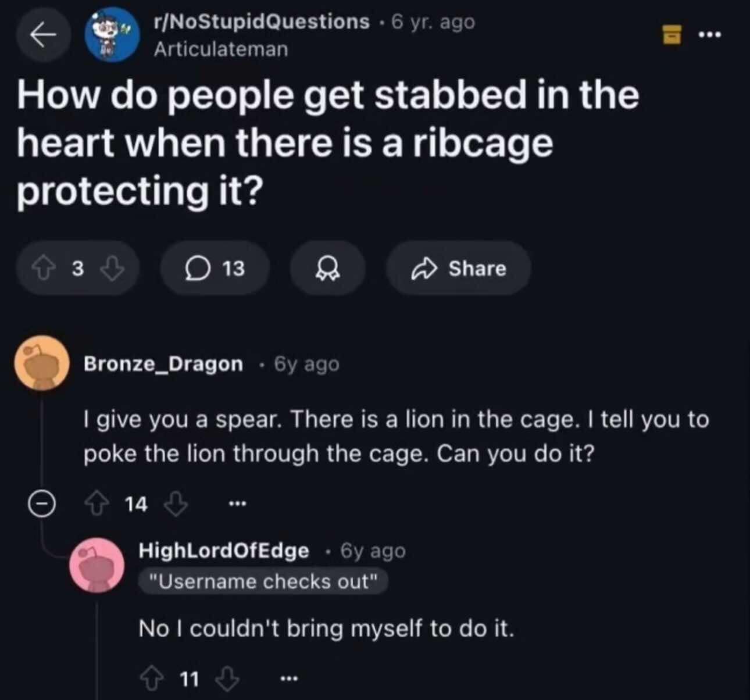Downvote Bronze_Dragon's comment
The height and width of the screenshot is (700, 750).
(176, 503)
